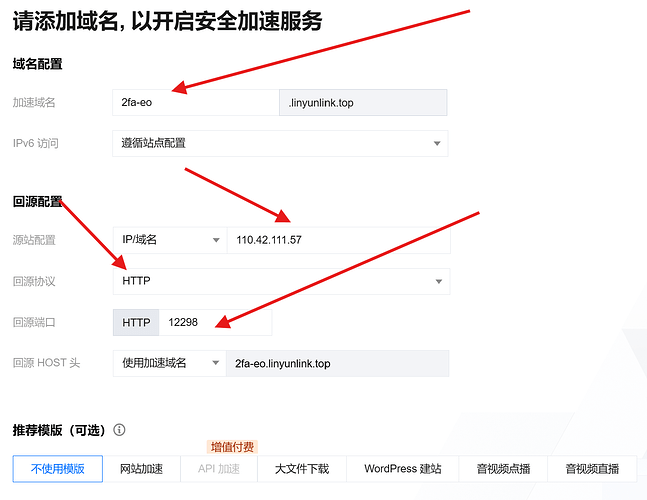
Task: Click the 增值付费 badge
Action: [231, 447]
